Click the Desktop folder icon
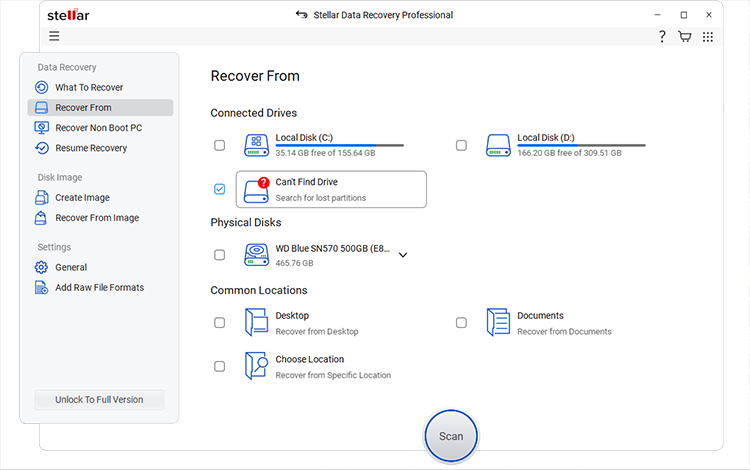 (x=256, y=322)
